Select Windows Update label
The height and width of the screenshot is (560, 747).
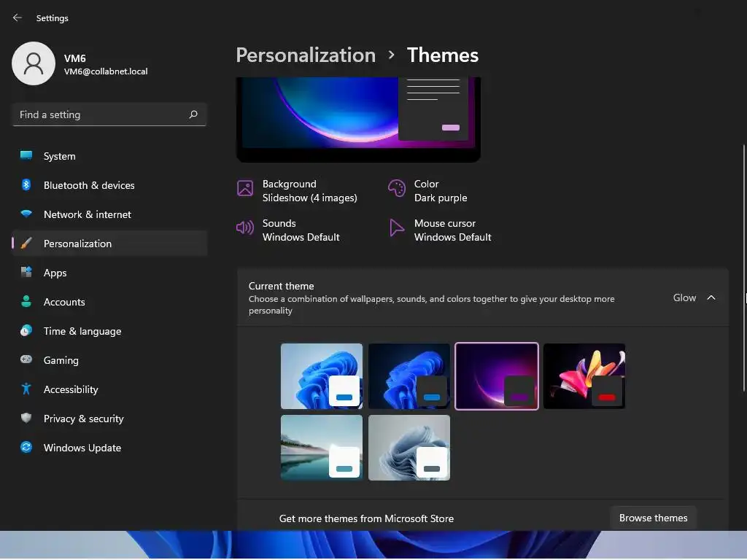(x=82, y=448)
